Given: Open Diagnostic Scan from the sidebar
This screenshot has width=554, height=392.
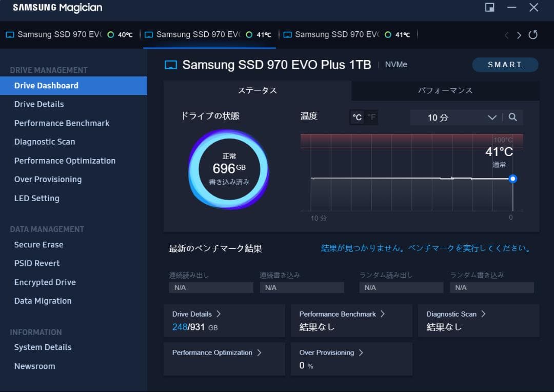Looking at the screenshot, I should [x=45, y=142].
